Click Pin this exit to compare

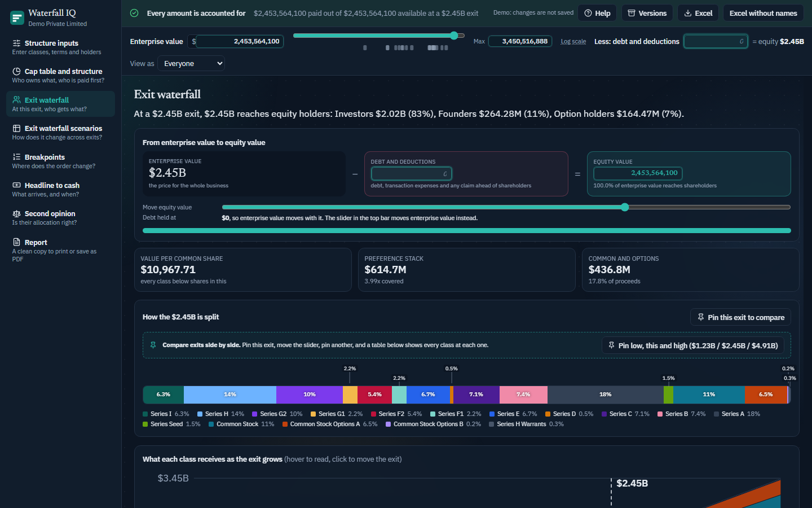[740, 317]
